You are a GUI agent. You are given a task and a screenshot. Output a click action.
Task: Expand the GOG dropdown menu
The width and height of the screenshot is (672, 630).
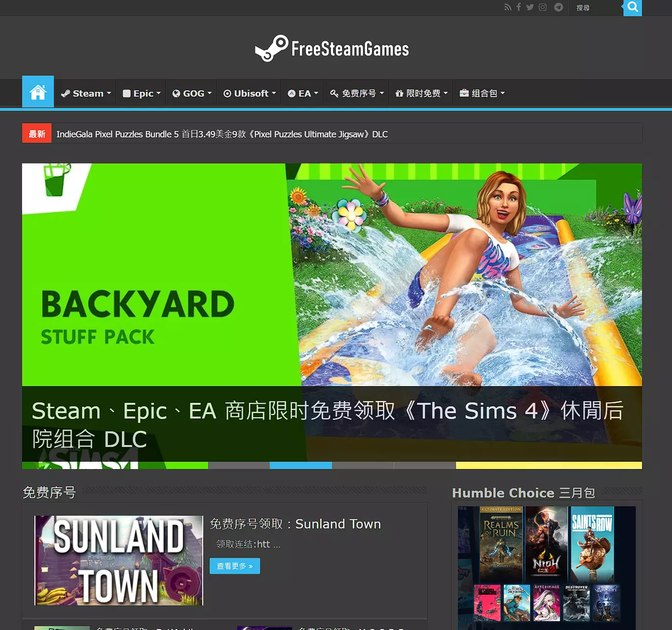[x=192, y=93]
